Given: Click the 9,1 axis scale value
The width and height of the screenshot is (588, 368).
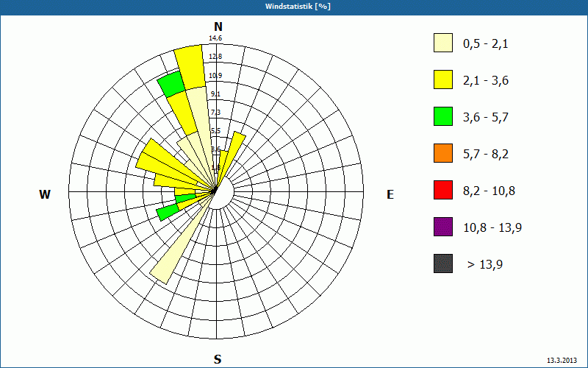Looking at the screenshot, I should [215, 94].
